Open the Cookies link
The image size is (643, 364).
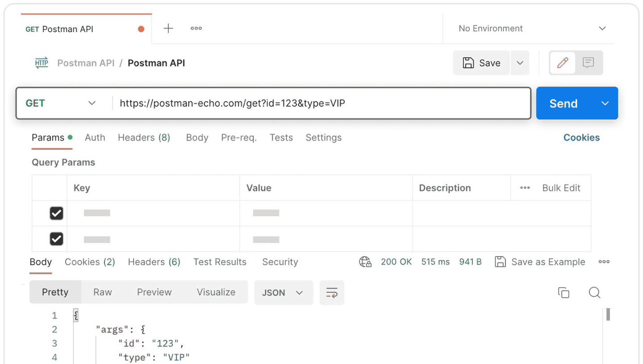581,138
